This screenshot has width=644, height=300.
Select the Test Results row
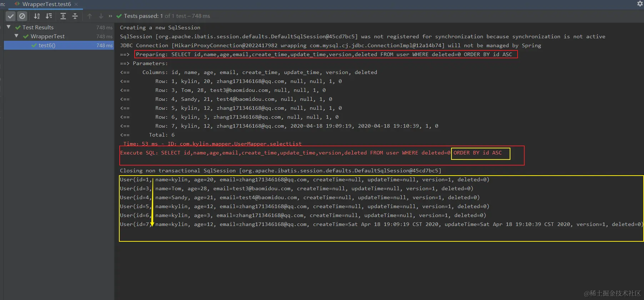click(59, 28)
